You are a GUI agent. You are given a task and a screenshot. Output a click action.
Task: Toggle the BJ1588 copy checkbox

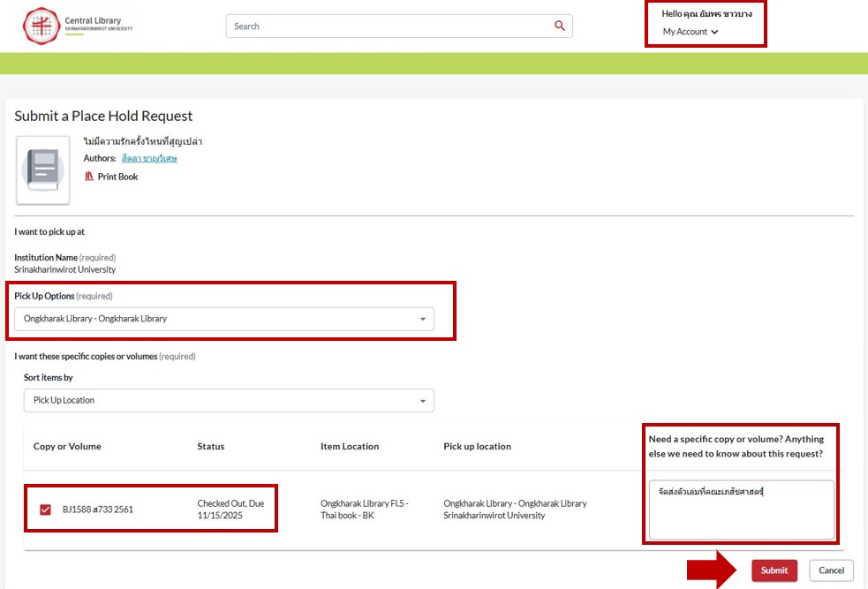point(45,510)
